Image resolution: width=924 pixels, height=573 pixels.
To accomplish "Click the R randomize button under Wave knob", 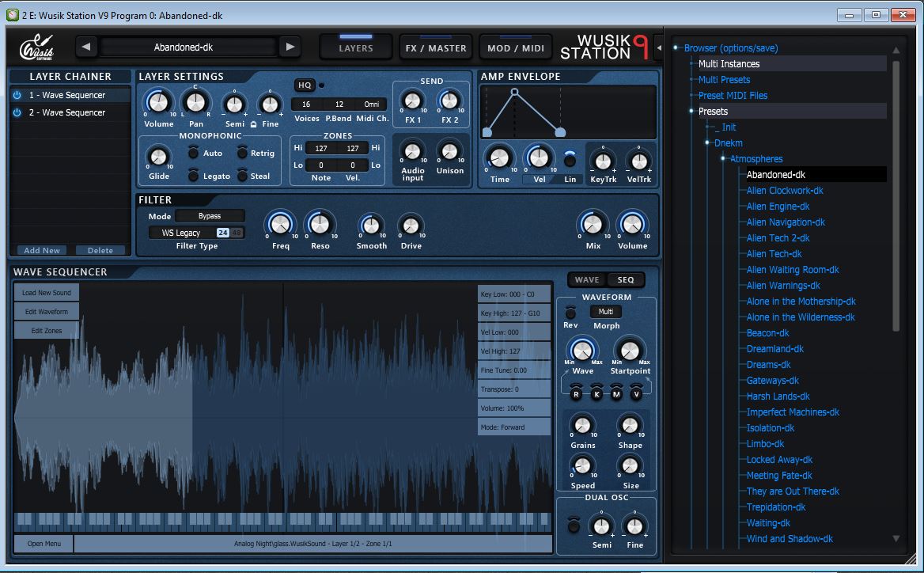I will point(577,394).
